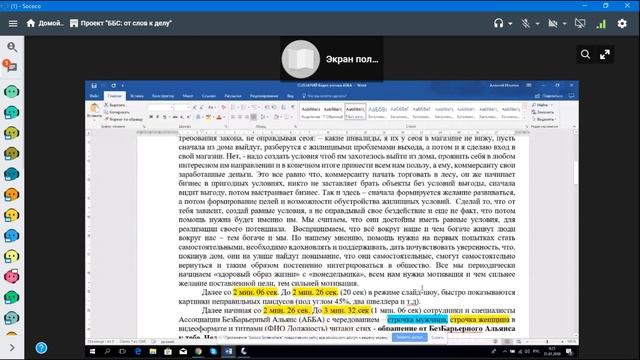Open the Edge browser on the taskbar

click(x=138, y=351)
